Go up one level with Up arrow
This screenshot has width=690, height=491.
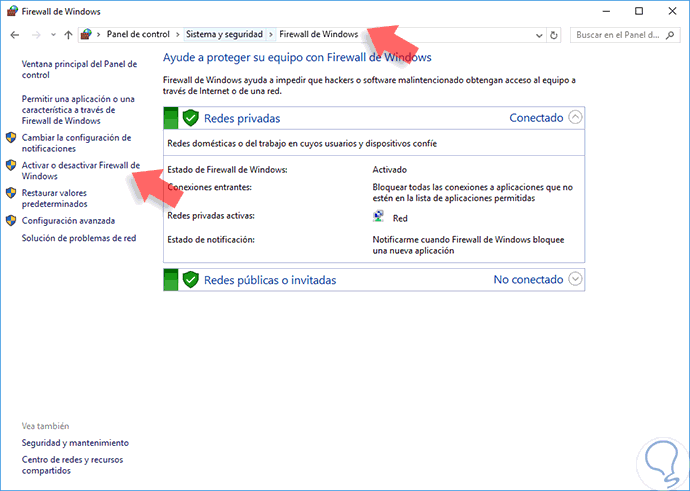pyautogui.click(x=68, y=35)
